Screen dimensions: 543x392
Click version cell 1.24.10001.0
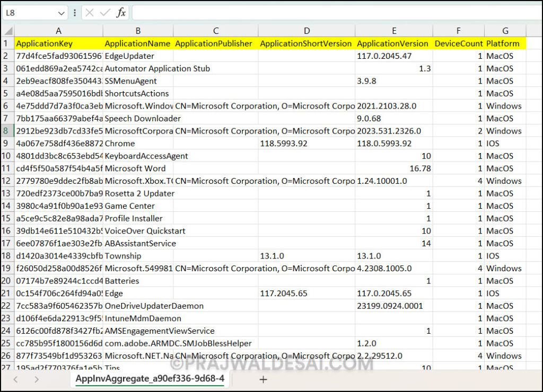394,181
